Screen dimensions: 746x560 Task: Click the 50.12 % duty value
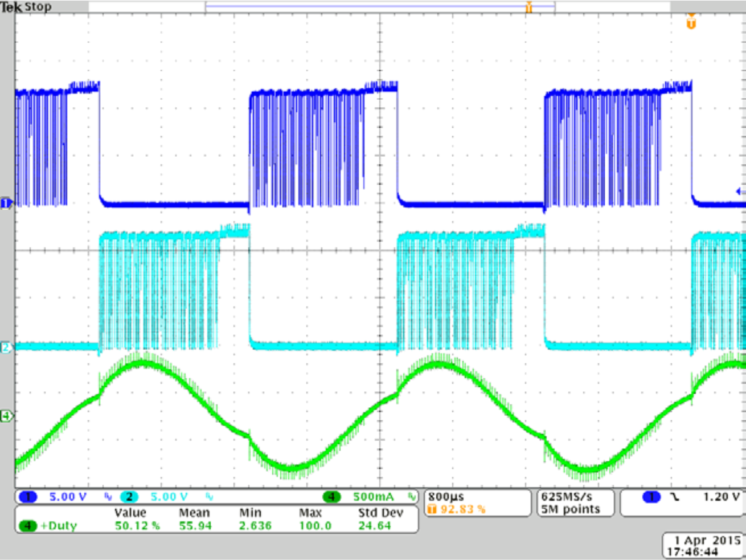pos(137,526)
